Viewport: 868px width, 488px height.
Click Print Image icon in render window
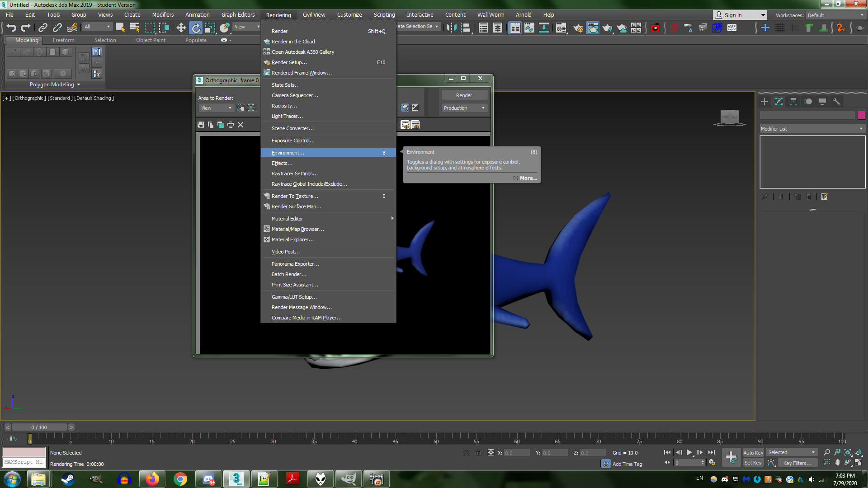coord(231,125)
